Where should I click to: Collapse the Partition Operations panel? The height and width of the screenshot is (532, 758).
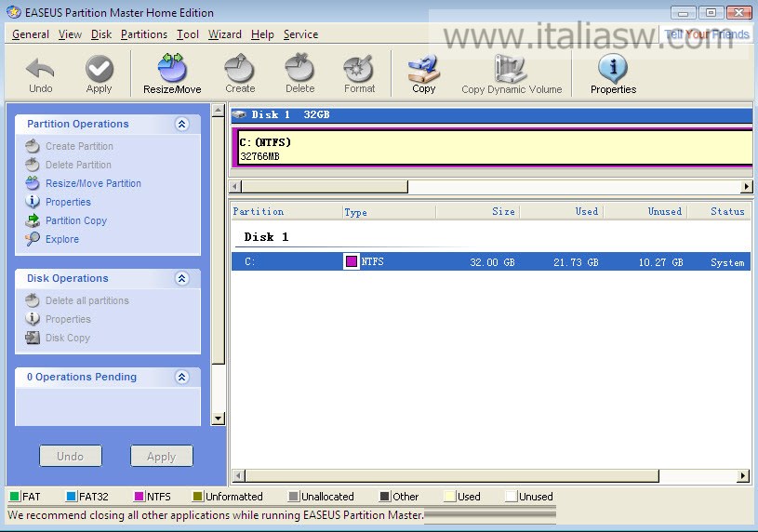point(181,125)
